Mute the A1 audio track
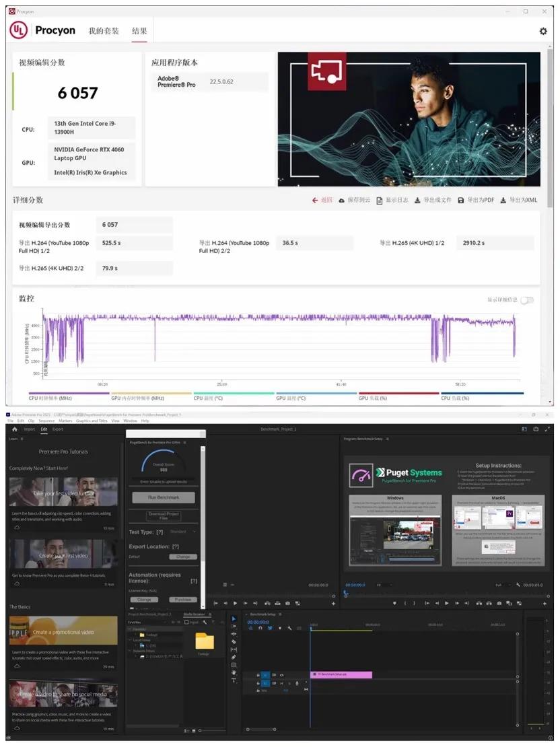560x747 pixels. pos(282,683)
